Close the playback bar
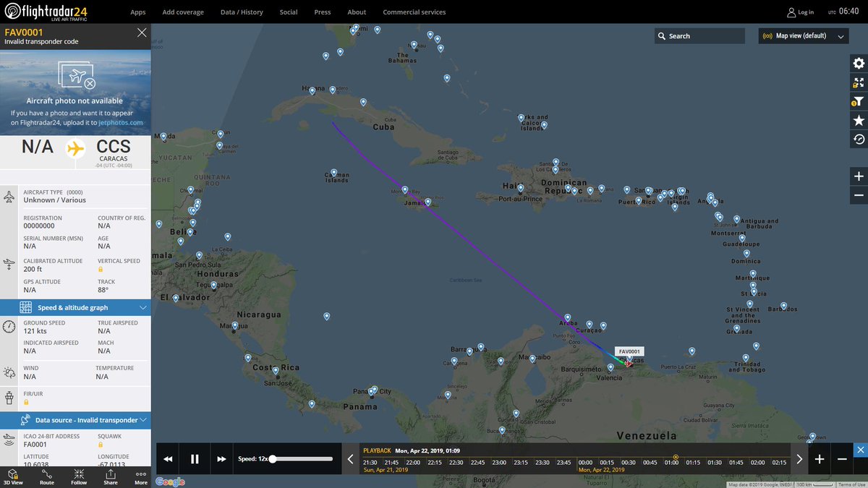 860,450
